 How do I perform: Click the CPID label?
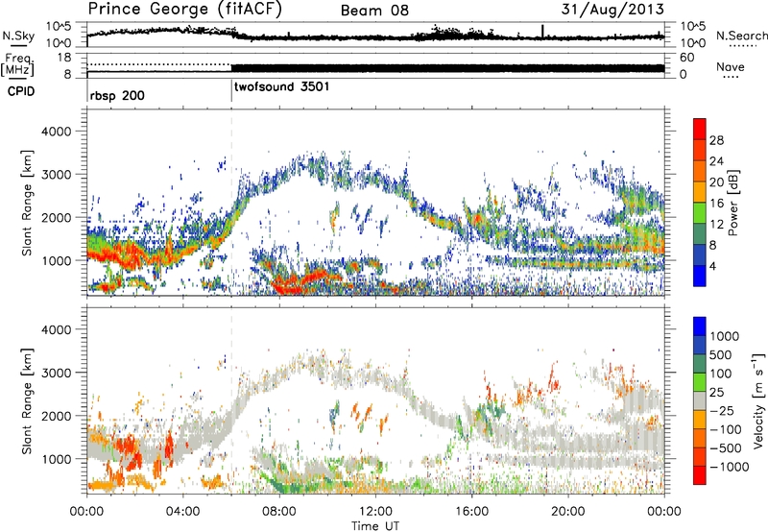point(21,91)
